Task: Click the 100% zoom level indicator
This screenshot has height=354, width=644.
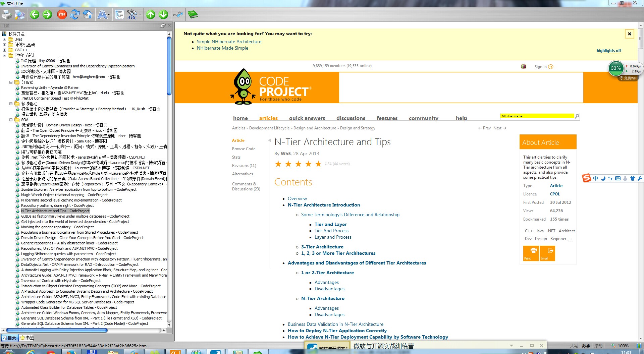Action: pyautogui.click(x=623, y=346)
